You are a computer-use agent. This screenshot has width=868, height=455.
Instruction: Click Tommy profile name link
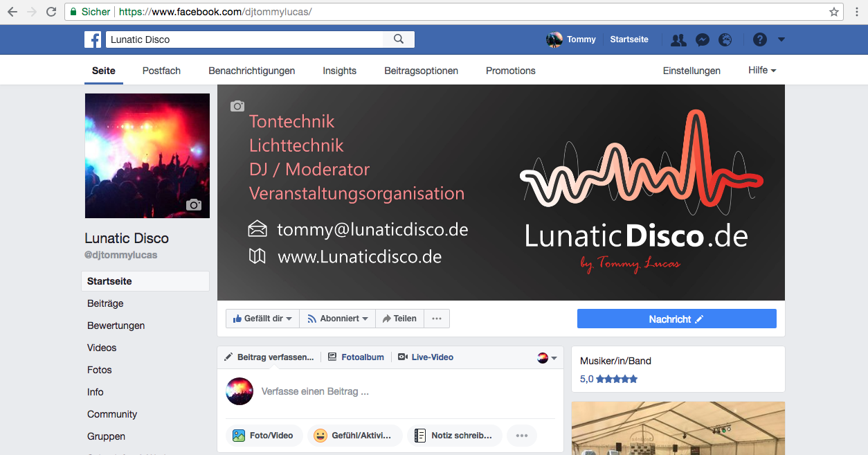[x=581, y=39]
